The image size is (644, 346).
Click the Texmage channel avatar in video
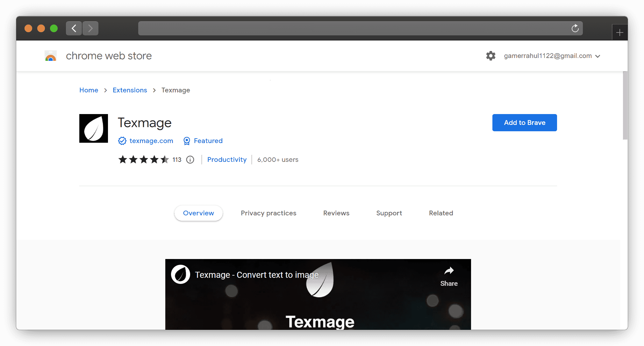[181, 274]
